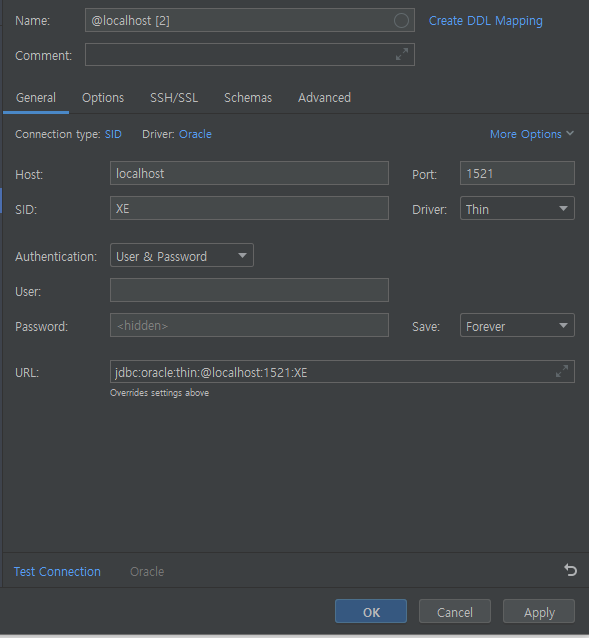The image size is (589, 638).
Task: Open the Thin driver dropdown
Action: [517, 208]
